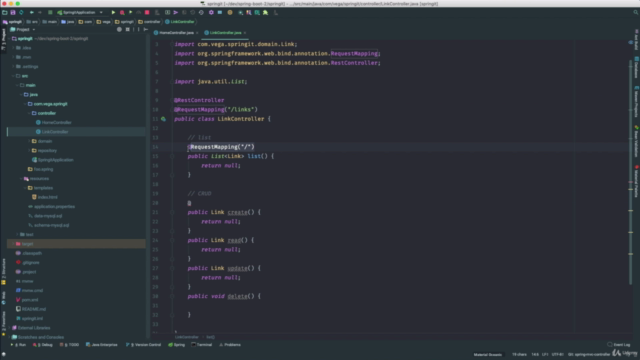Click the tool window quick access icon bottom-left
Viewport: 640px width, 360px height.
pyautogui.click(x=4, y=354)
